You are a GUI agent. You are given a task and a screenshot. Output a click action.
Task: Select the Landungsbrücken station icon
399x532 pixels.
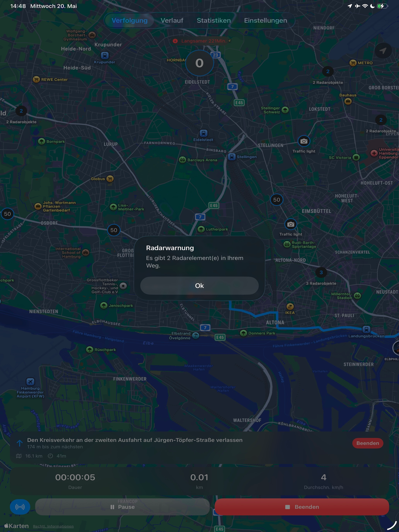[x=366, y=329]
